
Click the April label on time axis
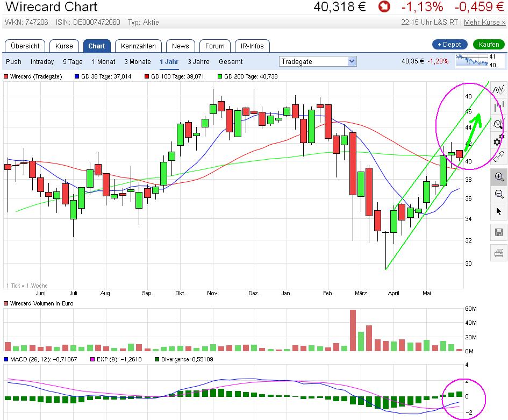pos(393,293)
